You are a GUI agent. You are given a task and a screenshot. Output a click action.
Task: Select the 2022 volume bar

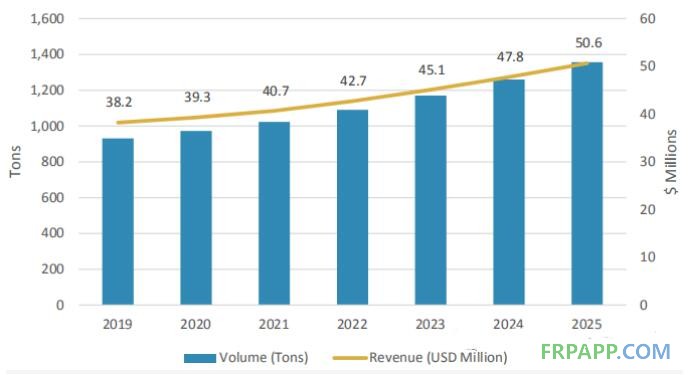353,207
